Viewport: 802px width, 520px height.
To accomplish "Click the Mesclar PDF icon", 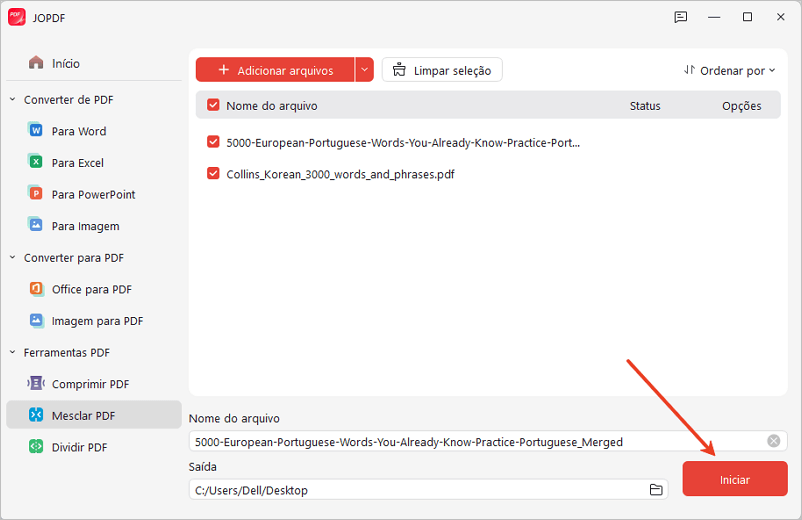I will coord(36,415).
